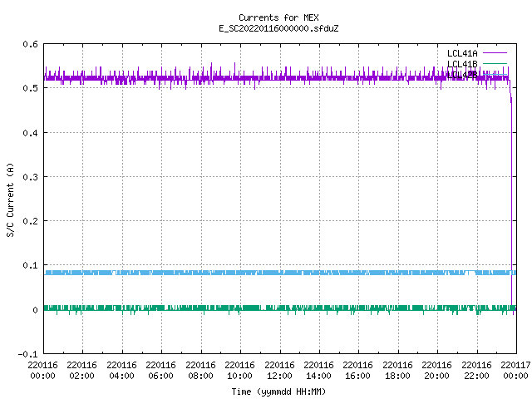Click the 220117 00:00 x-axis tick label
The height and width of the screenshot is (399, 532).
(x=515, y=371)
